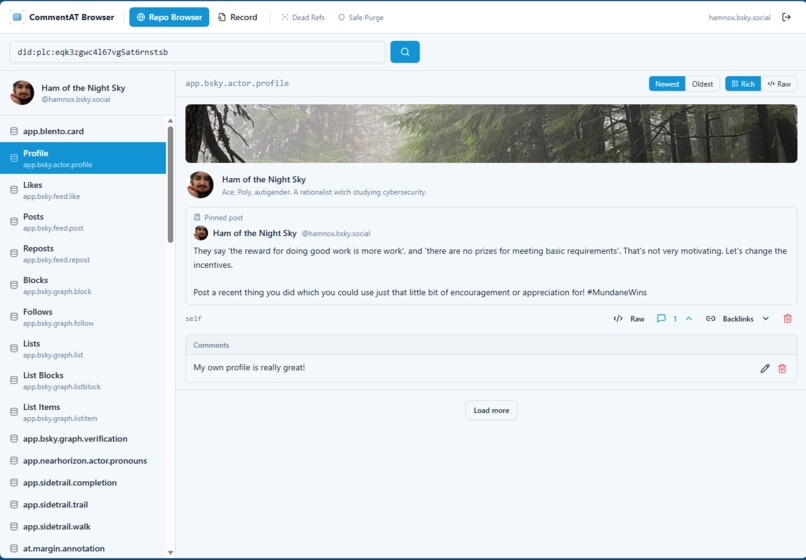
Task: Click the search magnifier button
Action: (405, 52)
